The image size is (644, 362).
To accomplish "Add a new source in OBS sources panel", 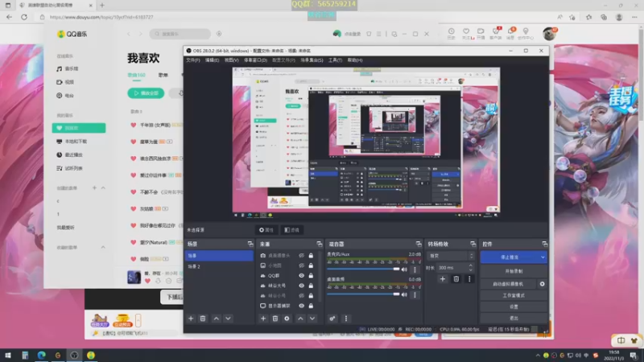I will [x=263, y=319].
